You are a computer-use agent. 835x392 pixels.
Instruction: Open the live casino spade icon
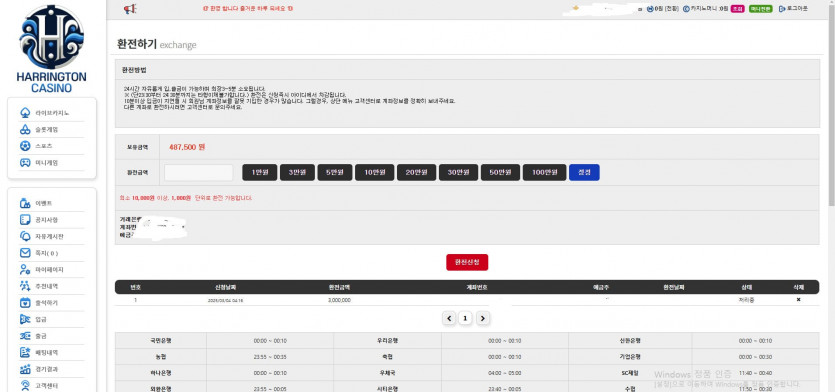[x=25, y=113]
